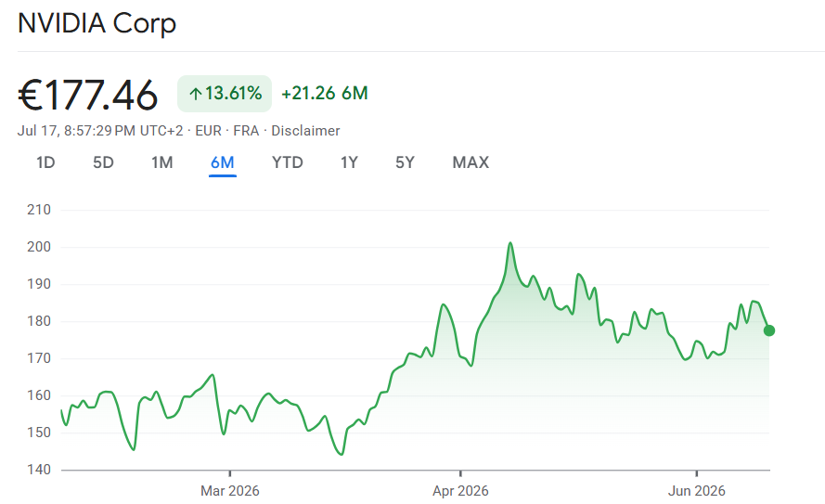Click the up arrow in the 13.61% badge
This screenshot has width=825, height=504.
click(x=196, y=94)
